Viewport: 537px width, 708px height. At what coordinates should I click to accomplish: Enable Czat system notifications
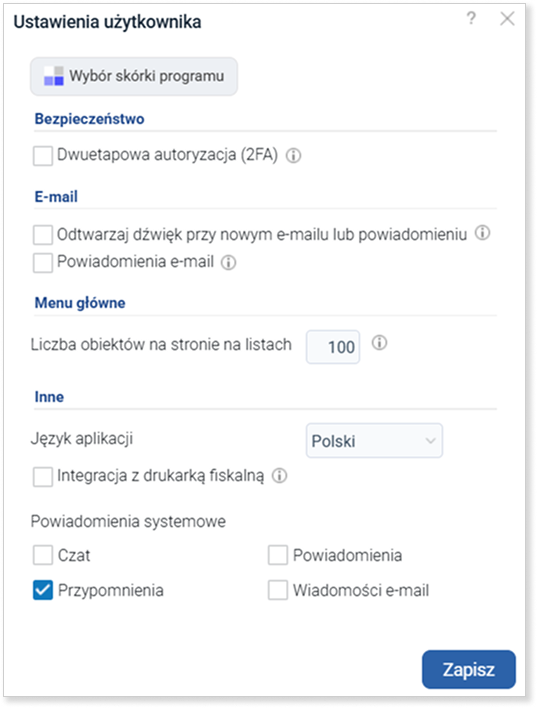click(x=43, y=555)
